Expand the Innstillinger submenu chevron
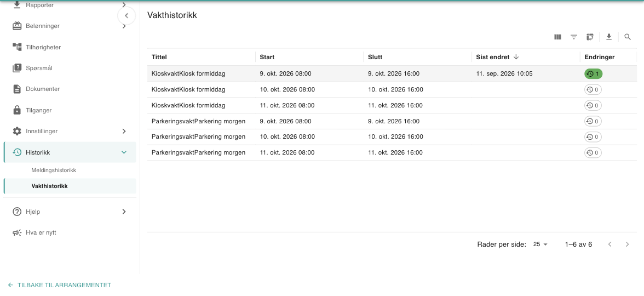644x296 pixels. [x=124, y=131]
